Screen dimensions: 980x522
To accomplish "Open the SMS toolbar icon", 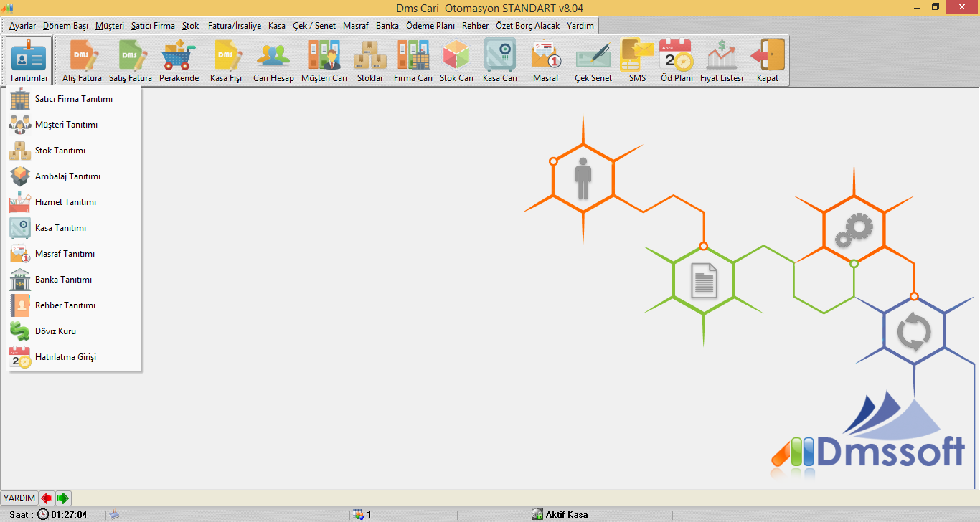I will (x=637, y=61).
